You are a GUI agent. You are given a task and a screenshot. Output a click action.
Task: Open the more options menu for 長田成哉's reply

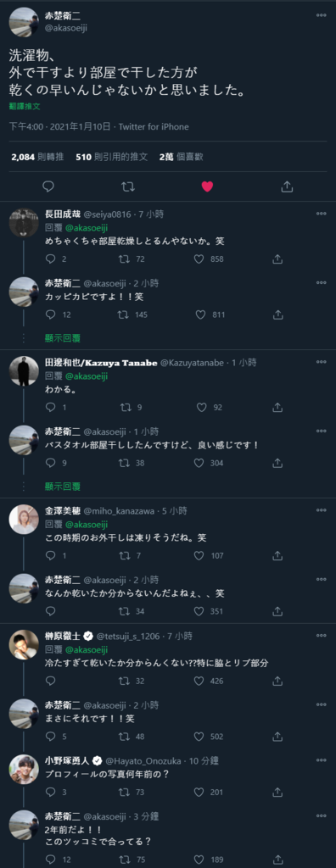pos(322,214)
